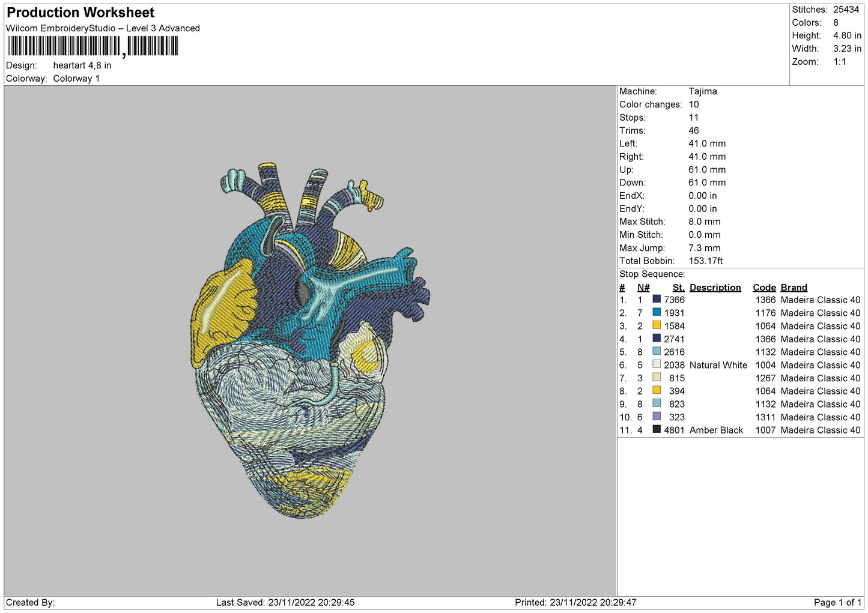The width and height of the screenshot is (868, 613).
Task: Click stitch count 7366 in row 1
Action: point(674,300)
